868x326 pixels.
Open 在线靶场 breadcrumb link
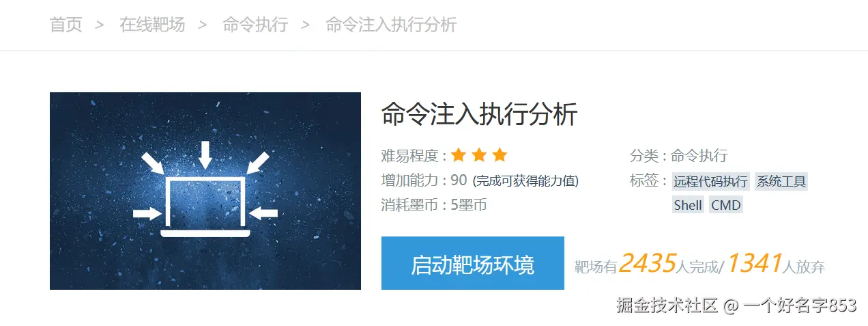[x=152, y=25]
